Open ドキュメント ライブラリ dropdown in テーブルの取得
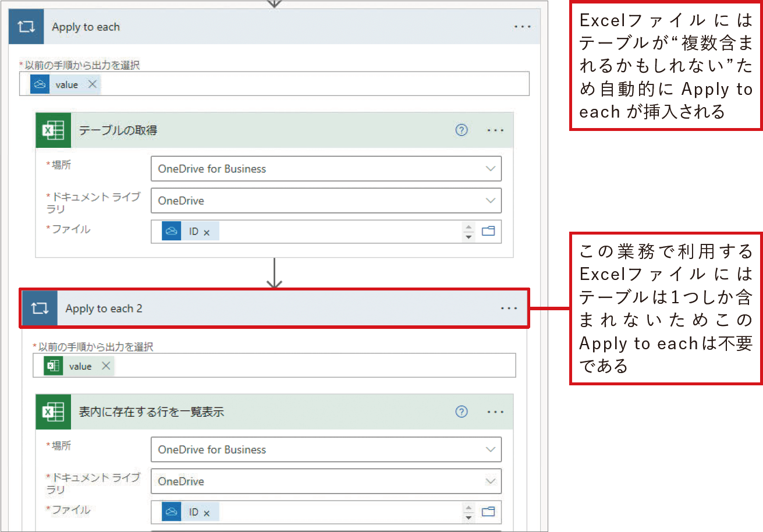This screenshot has height=532, width=763. [x=326, y=201]
